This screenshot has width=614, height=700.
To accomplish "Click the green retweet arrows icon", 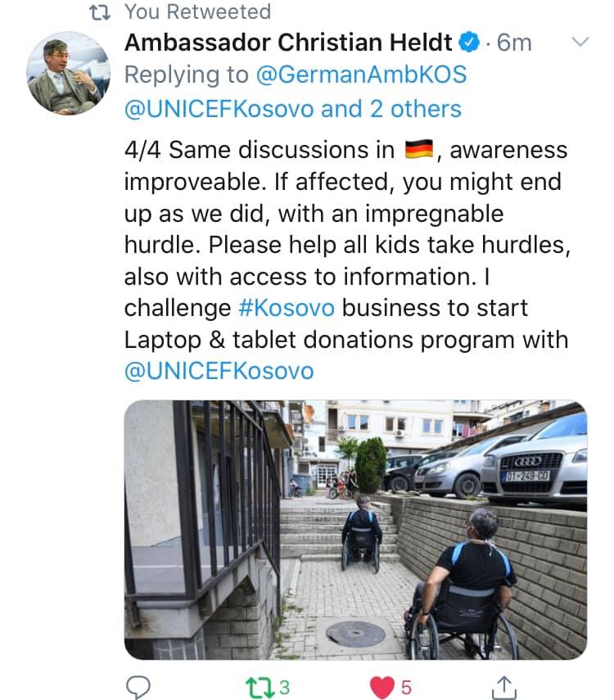I will point(260,688).
